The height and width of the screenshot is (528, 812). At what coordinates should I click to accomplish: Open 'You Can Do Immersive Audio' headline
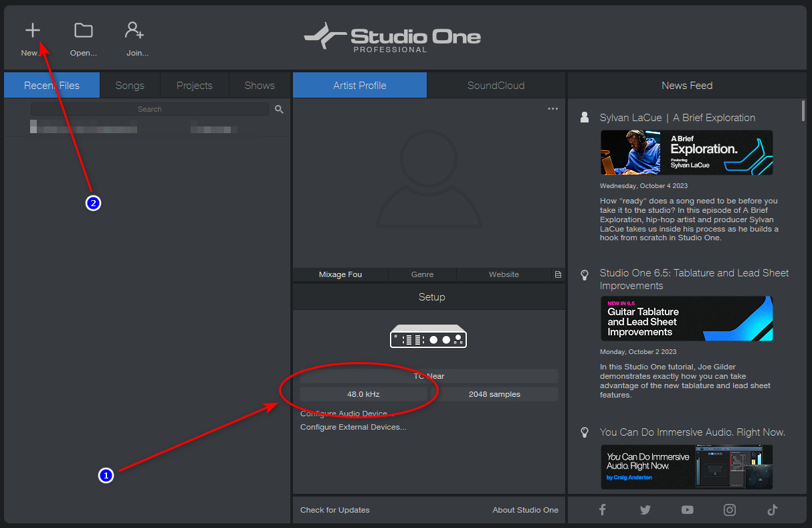pos(692,432)
